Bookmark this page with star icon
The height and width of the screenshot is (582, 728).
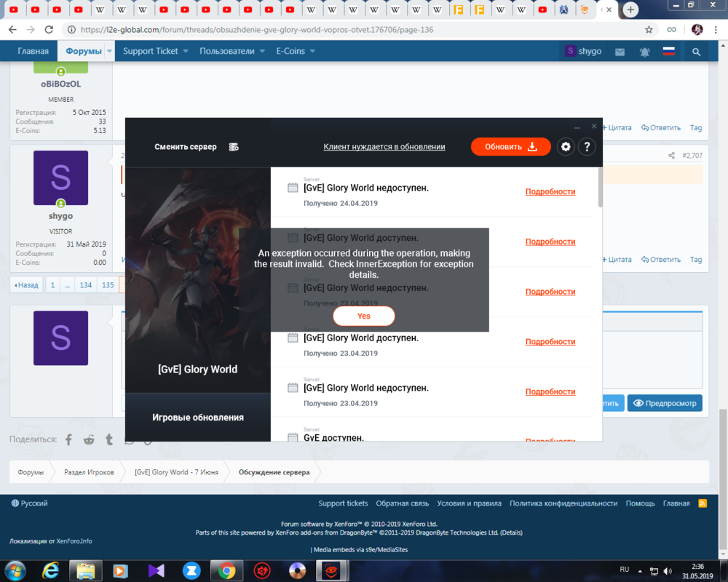pos(649,30)
